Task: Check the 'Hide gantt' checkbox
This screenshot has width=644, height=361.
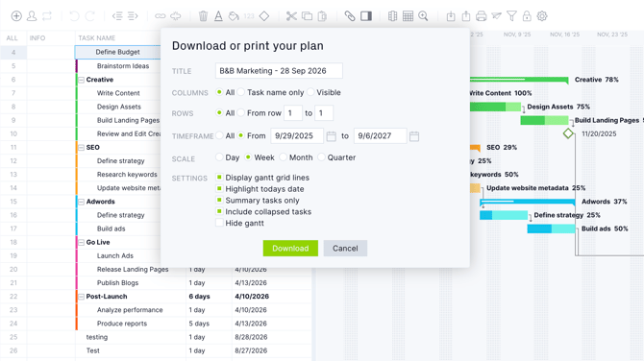Action: click(x=219, y=223)
